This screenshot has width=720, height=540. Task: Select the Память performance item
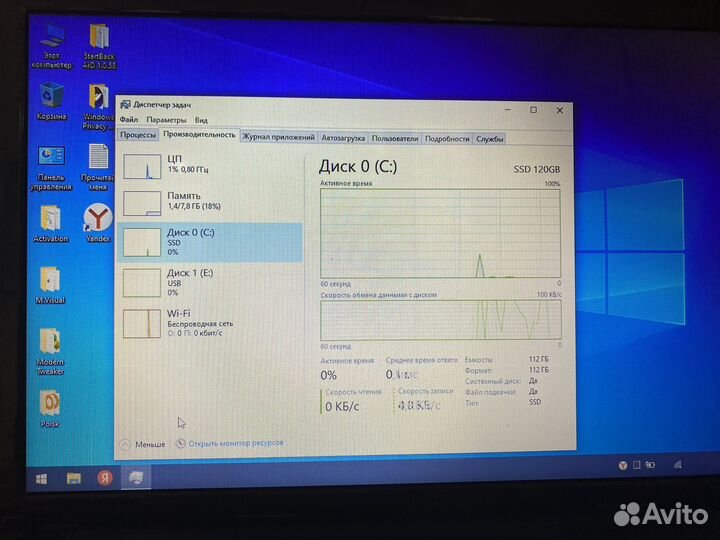[x=211, y=202]
